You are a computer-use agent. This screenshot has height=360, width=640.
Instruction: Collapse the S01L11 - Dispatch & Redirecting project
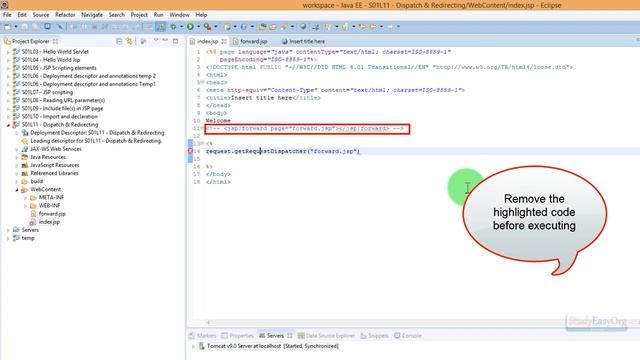8,125
